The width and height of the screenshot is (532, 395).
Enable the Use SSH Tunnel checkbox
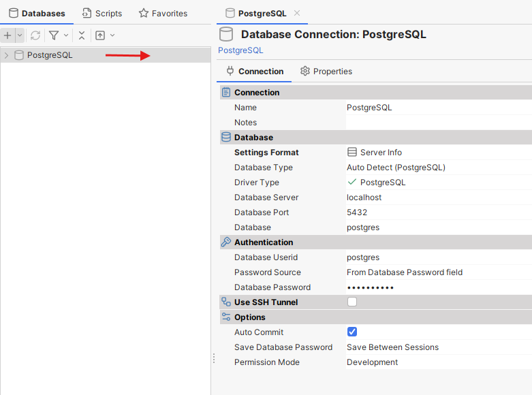[x=352, y=302]
